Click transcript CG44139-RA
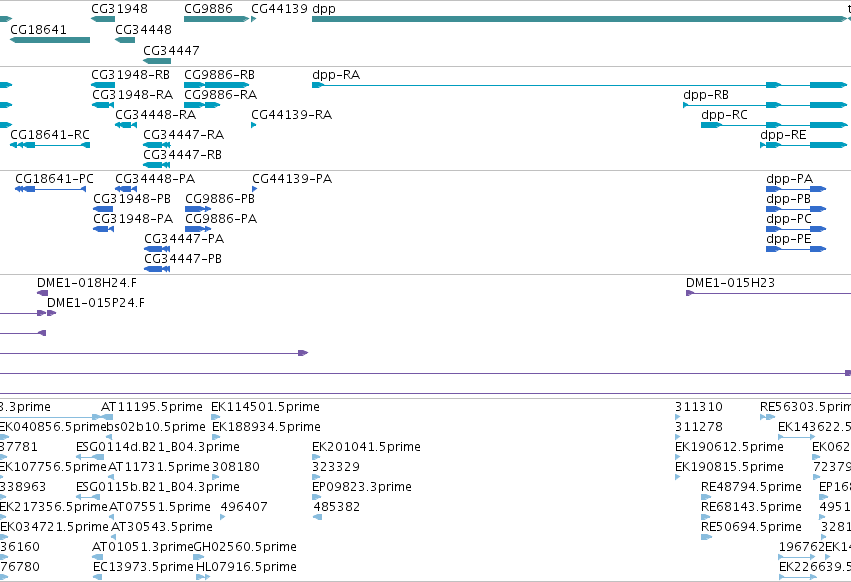Screen dimensions: 851x582 pyautogui.click(x=253, y=125)
